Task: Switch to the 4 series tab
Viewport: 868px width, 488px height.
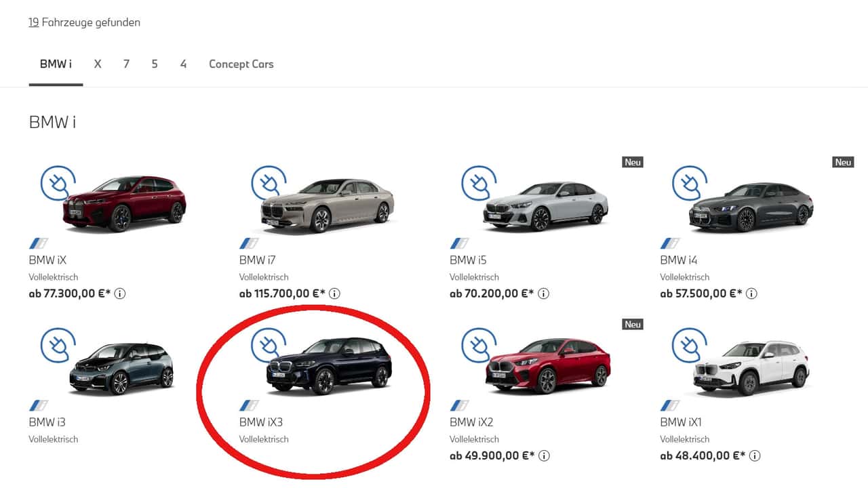Action: pyautogui.click(x=183, y=64)
